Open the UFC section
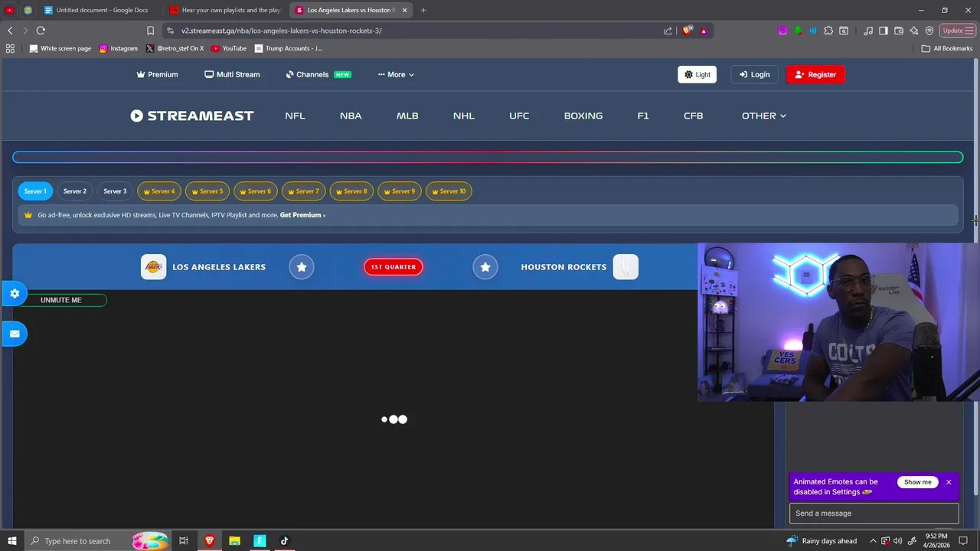Screen dimensions: 980x551 coord(519,116)
